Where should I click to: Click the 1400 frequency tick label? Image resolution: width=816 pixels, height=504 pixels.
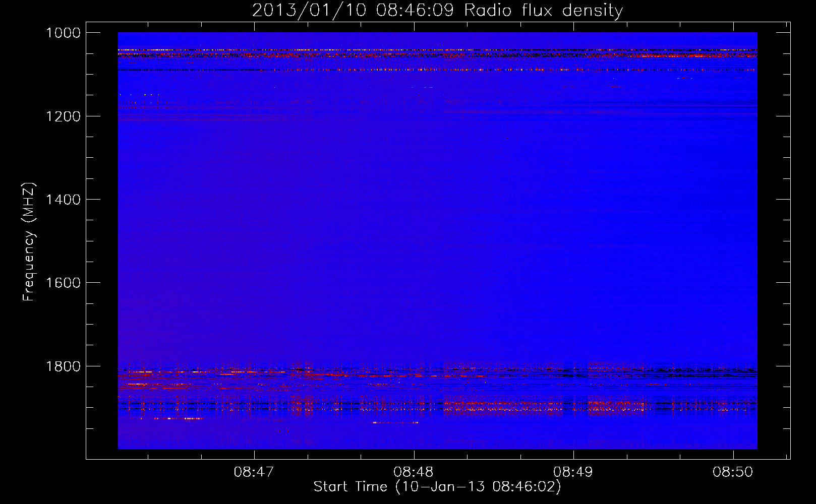pos(63,200)
